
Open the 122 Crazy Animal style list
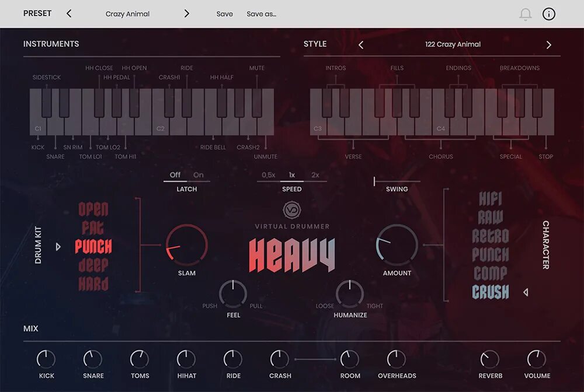[x=453, y=44]
